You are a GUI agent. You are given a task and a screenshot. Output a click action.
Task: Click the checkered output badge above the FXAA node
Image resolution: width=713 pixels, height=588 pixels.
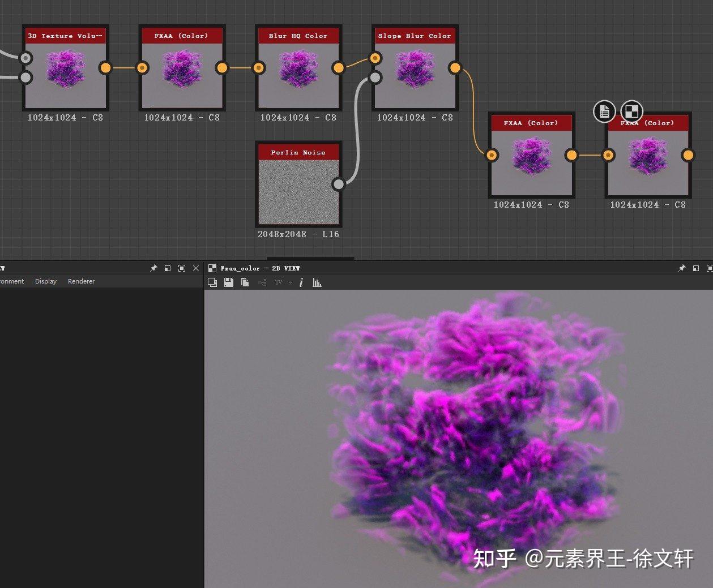click(631, 111)
